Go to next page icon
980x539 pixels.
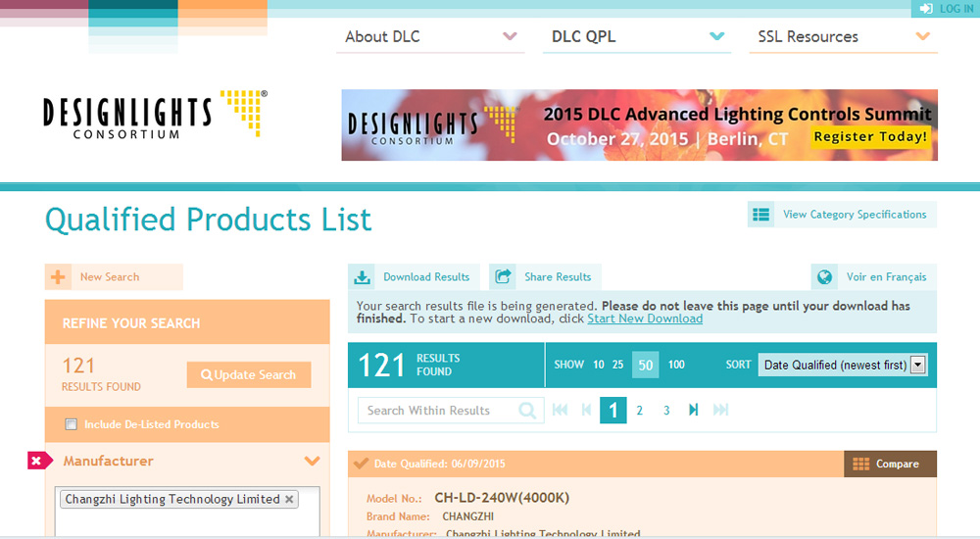pos(693,410)
